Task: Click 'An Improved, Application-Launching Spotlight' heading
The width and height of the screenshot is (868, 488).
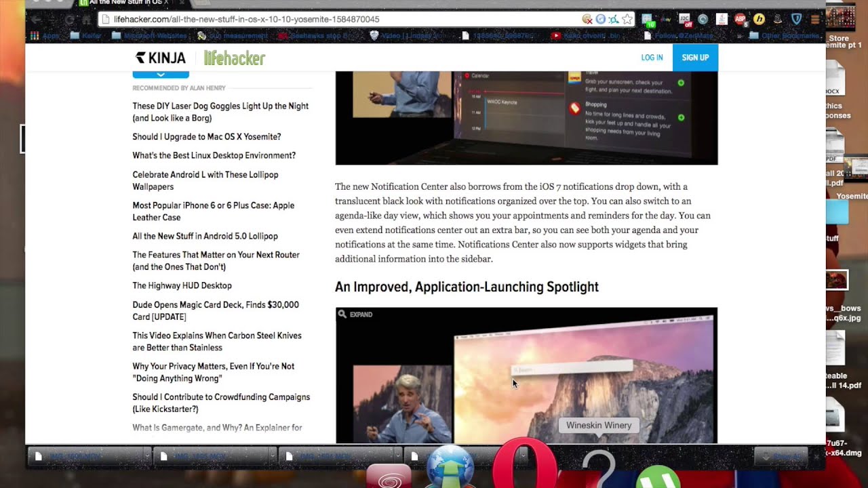Action: pos(467,287)
